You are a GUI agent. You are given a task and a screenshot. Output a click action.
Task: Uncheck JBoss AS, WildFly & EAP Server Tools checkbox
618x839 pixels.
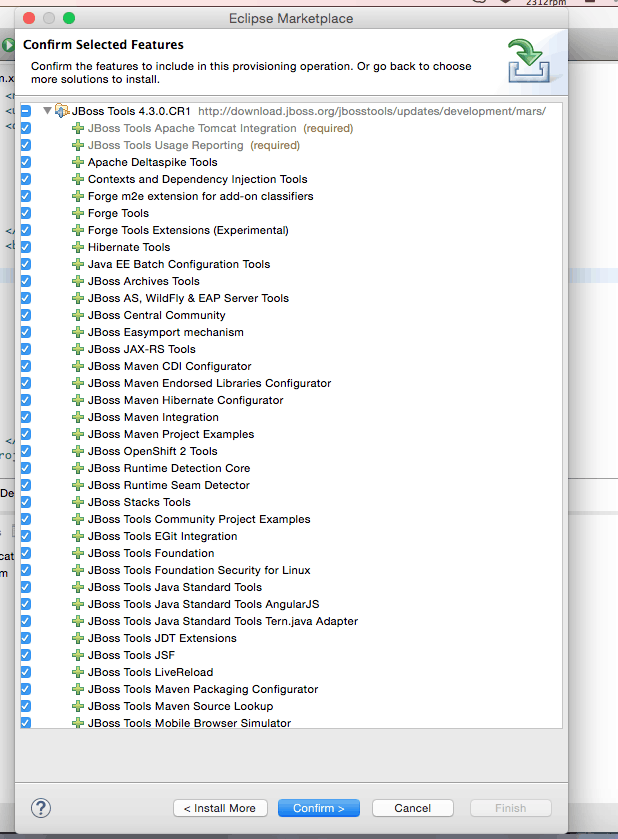tap(26, 298)
